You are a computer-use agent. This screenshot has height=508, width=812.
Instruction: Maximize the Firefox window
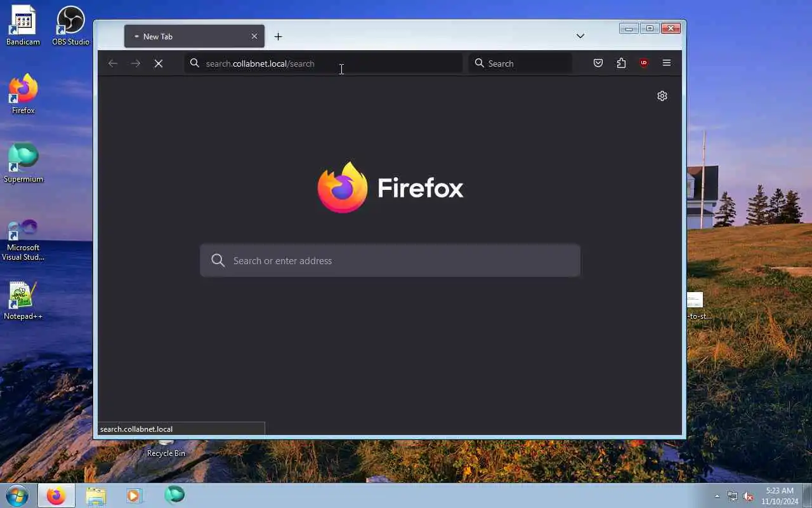650,29
